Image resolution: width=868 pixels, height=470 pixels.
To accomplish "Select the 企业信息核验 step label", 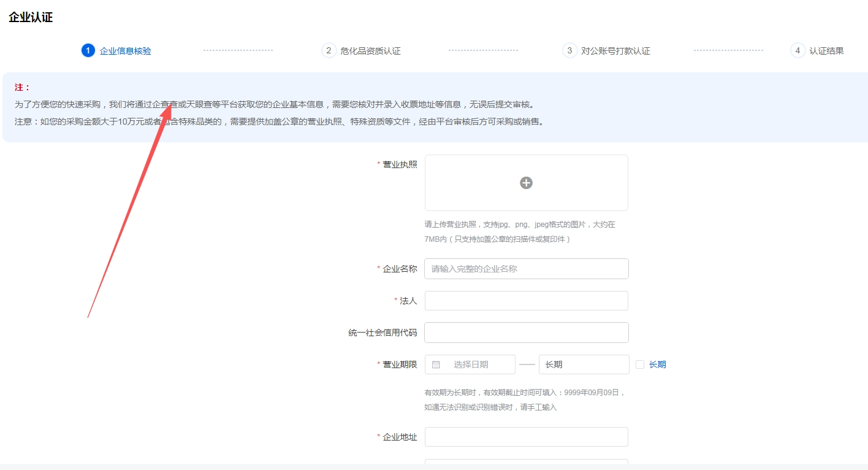I will coord(126,51).
